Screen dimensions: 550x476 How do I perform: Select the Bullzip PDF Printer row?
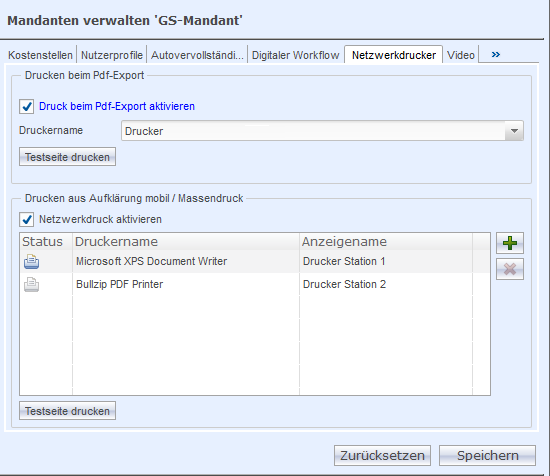click(x=255, y=284)
